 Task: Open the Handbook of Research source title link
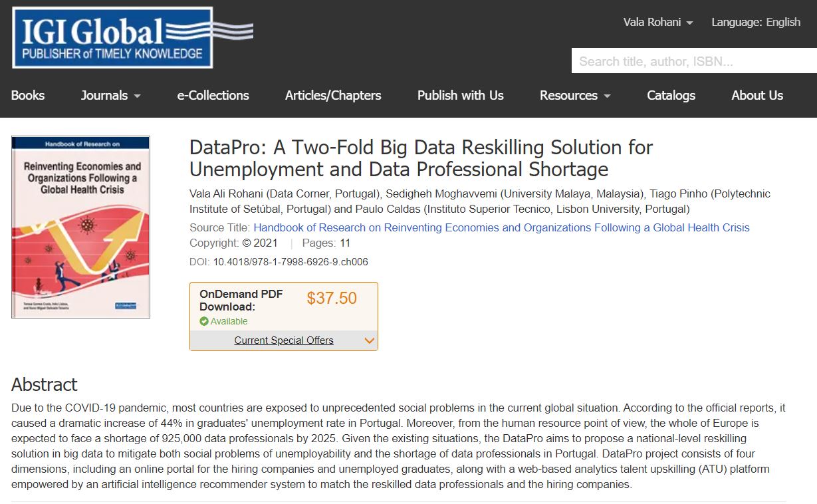click(x=501, y=227)
